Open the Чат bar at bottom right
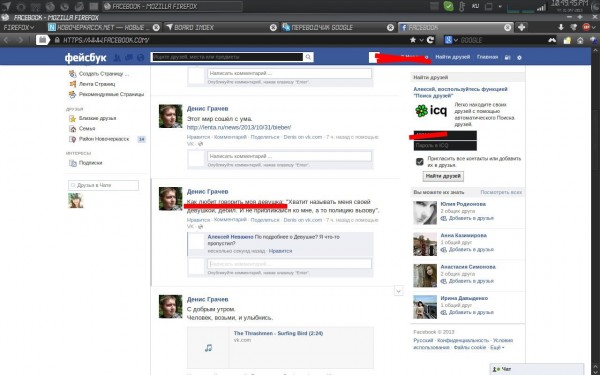The image size is (600, 375). point(537,369)
